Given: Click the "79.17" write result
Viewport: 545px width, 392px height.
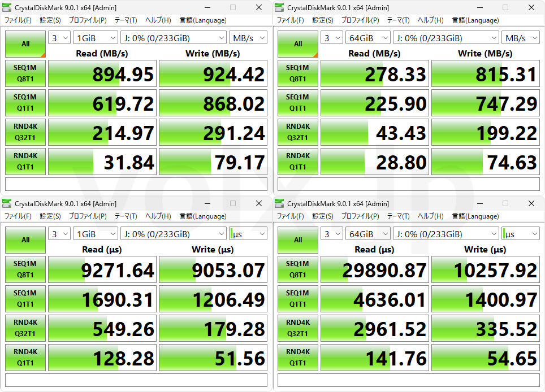Looking at the screenshot, I should pos(213,162).
